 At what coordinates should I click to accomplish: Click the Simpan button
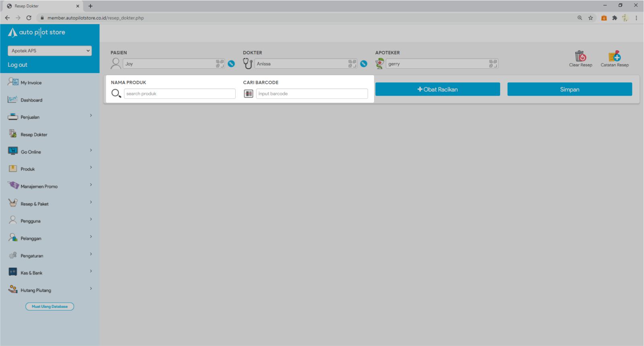569,89
